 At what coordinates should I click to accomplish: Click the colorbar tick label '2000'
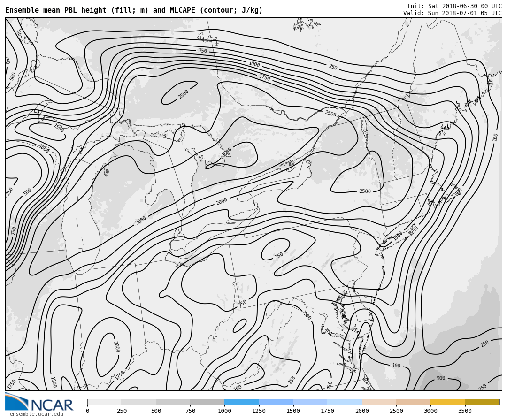coord(362,411)
